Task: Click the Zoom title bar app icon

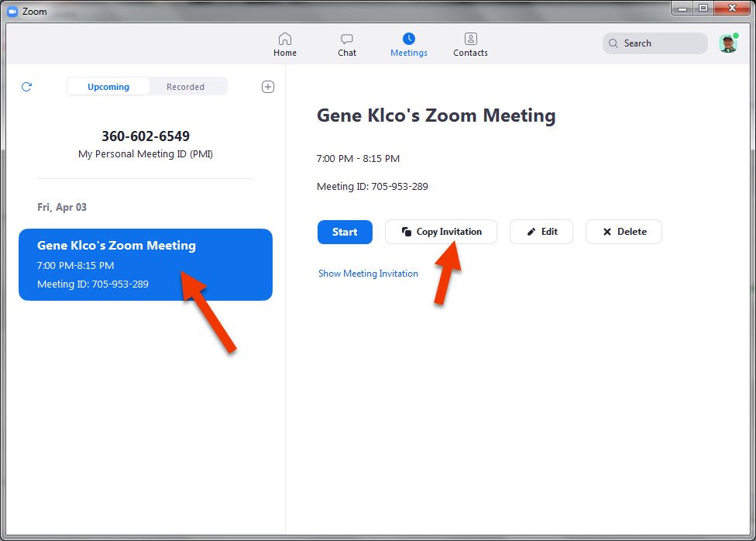Action: tap(12, 11)
